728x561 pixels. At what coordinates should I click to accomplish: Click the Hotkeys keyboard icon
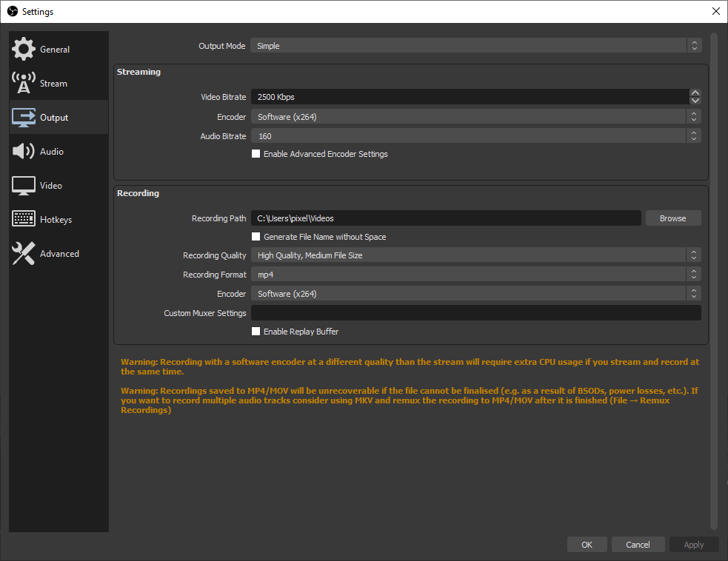pos(23,219)
